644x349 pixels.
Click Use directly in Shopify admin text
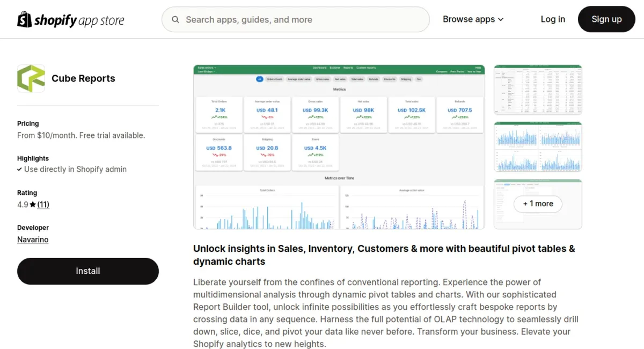coord(75,169)
